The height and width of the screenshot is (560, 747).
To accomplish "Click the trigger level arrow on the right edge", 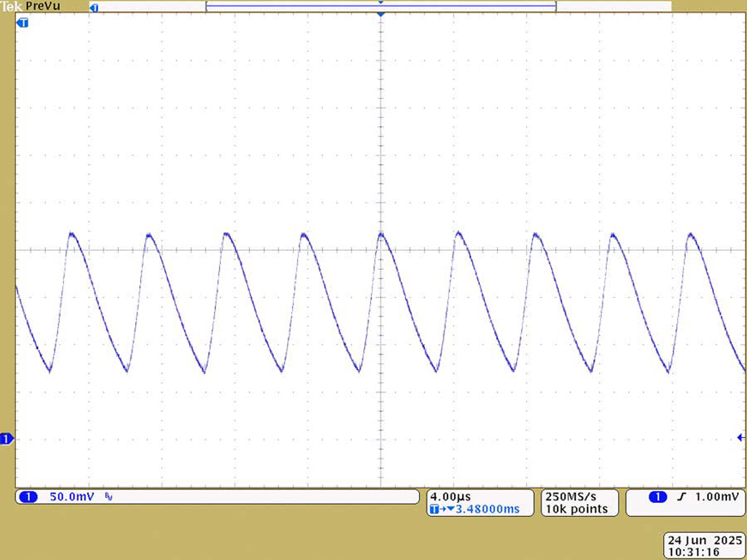I will coord(741,437).
